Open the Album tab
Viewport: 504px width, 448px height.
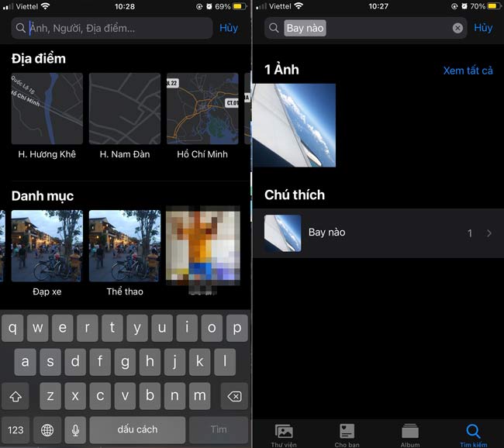(410, 434)
